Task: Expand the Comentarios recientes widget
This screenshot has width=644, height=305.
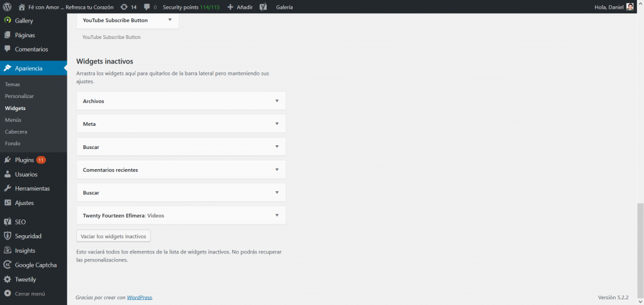Action: point(276,170)
